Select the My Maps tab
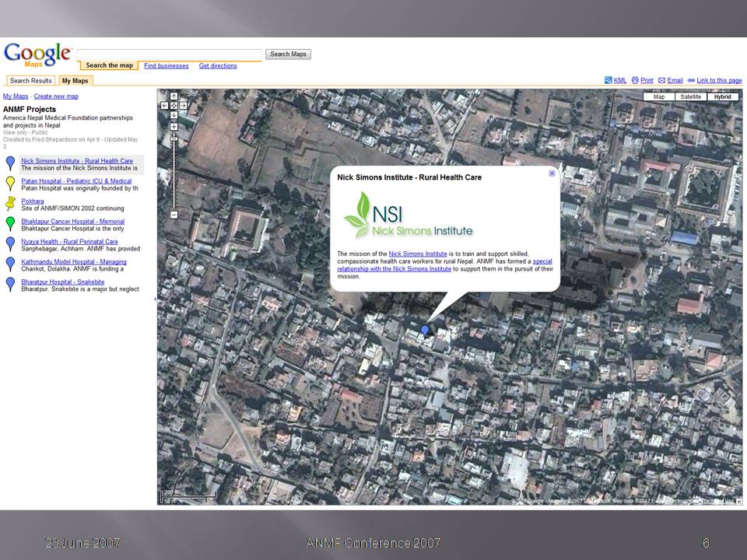This screenshot has height=560, width=747. [75, 81]
